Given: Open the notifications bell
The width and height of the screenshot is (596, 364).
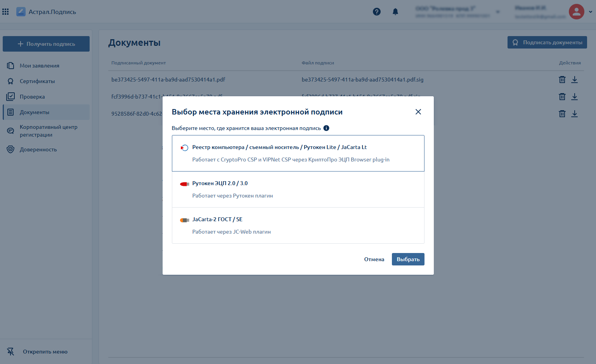Looking at the screenshot, I should point(395,12).
